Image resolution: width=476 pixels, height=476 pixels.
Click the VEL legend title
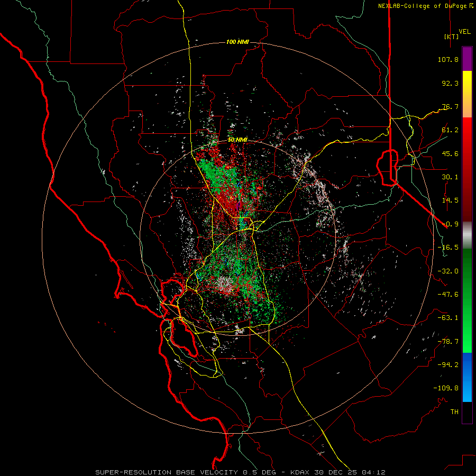[x=465, y=32]
